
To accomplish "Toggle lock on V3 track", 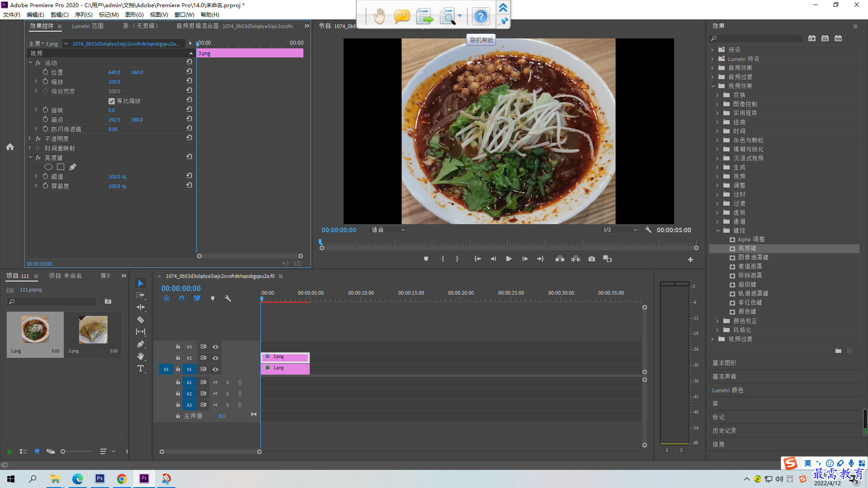I will [x=178, y=347].
